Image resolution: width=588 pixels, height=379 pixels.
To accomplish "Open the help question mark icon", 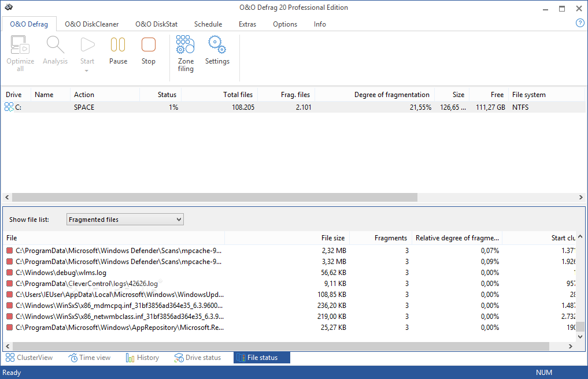I will (x=580, y=23).
